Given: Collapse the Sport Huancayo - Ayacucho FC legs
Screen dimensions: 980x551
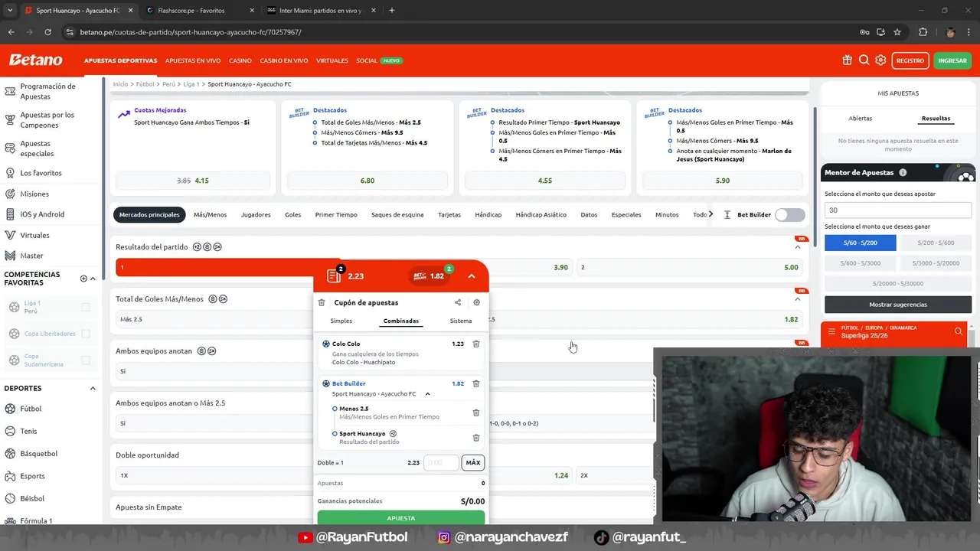Looking at the screenshot, I should pos(427,394).
